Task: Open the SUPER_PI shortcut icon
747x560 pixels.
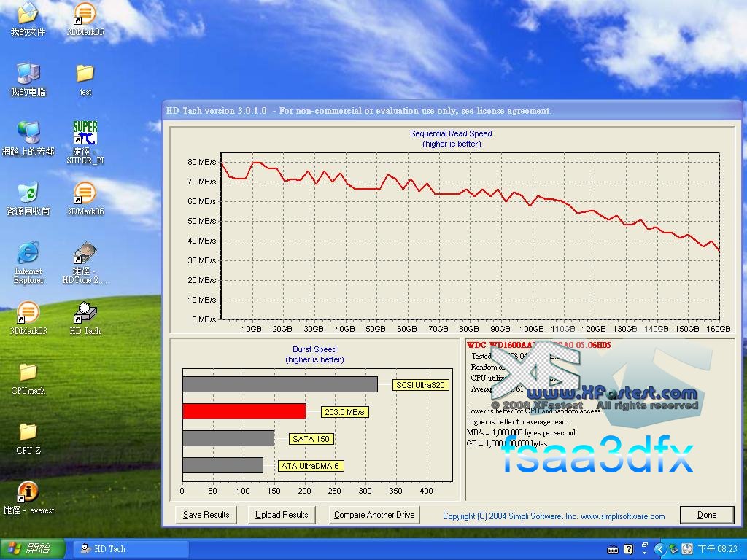Action: 85,134
